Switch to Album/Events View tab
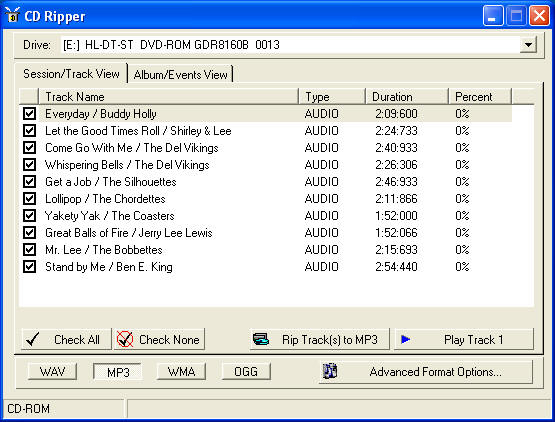The image size is (555, 422). point(181,74)
